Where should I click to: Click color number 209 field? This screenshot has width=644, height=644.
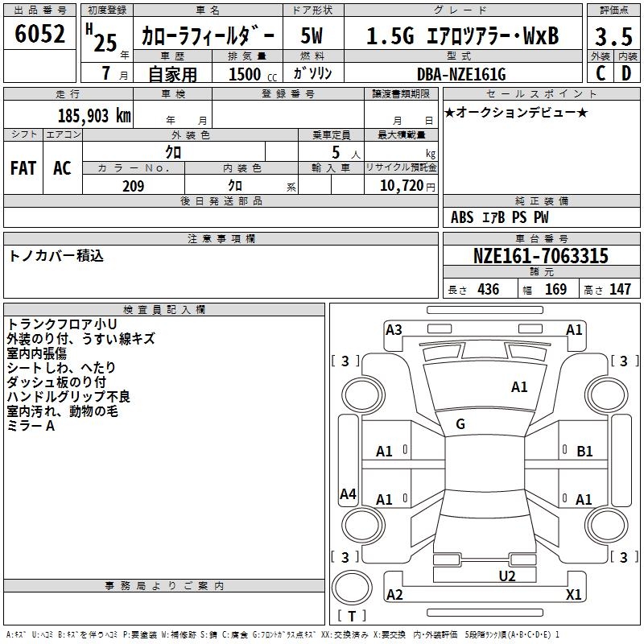[133, 186]
